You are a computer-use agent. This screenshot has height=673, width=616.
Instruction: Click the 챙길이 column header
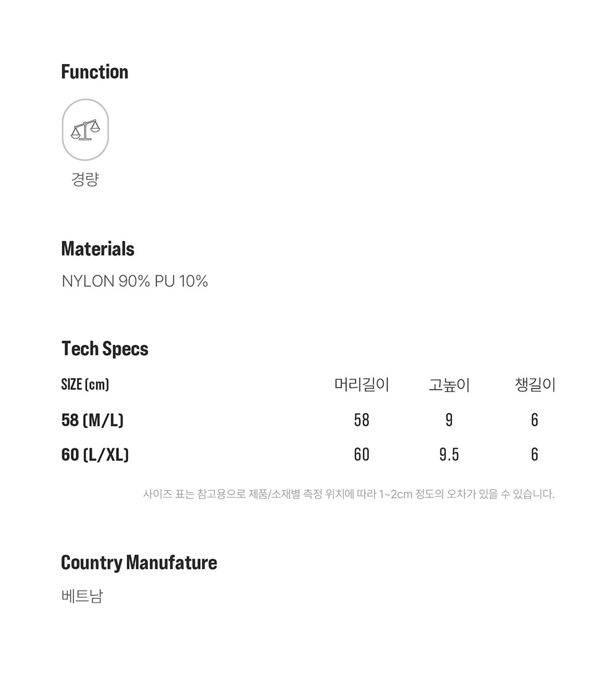pos(535,385)
